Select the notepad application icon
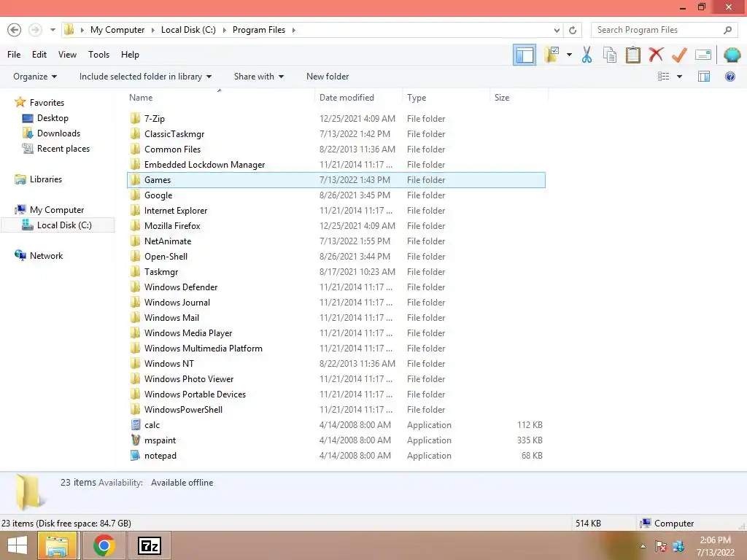747x560 pixels. click(x=136, y=455)
